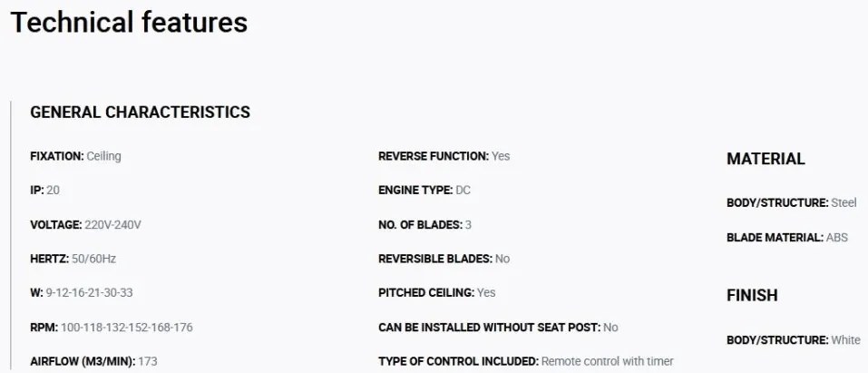Viewport: 868px width, 373px height.
Task: Click the Fixation Ceiling specification
Action: pos(75,156)
